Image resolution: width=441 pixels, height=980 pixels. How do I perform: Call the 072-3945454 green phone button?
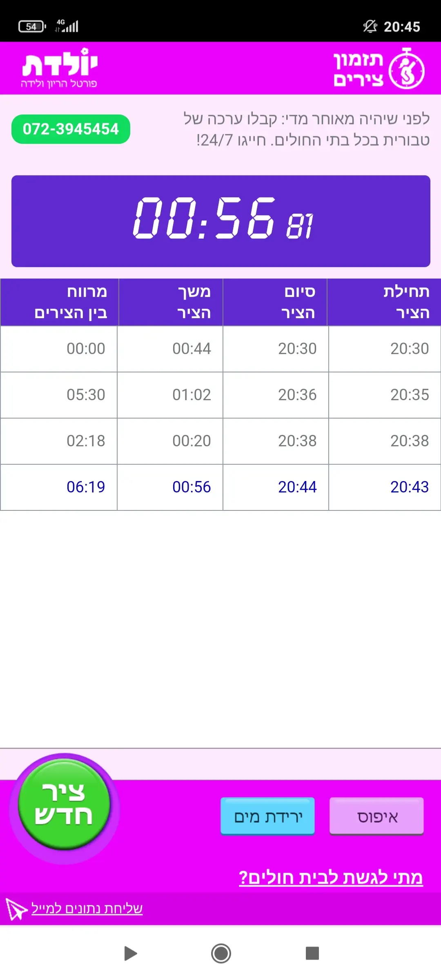tap(71, 129)
